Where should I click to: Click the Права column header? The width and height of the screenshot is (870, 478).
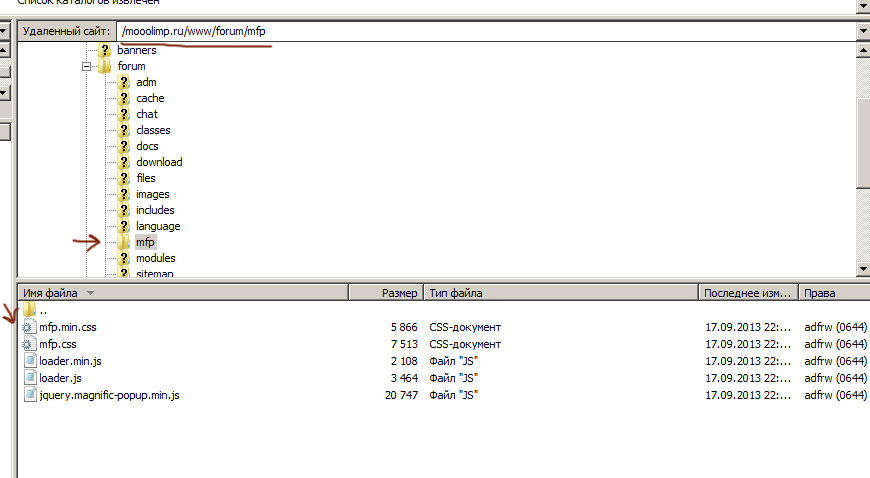tap(832, 293)
